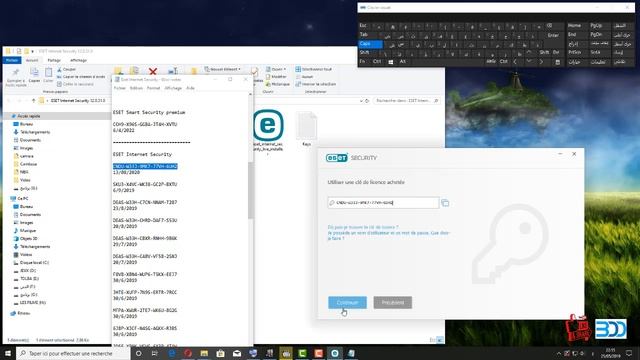This screenshot has height=360, width=640.
Task: Select Réseau in the navigation pane
Action: click(20, 313)
